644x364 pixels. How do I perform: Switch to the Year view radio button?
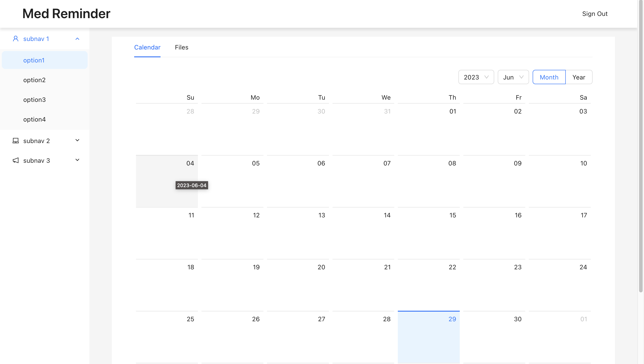coord(578,77)
